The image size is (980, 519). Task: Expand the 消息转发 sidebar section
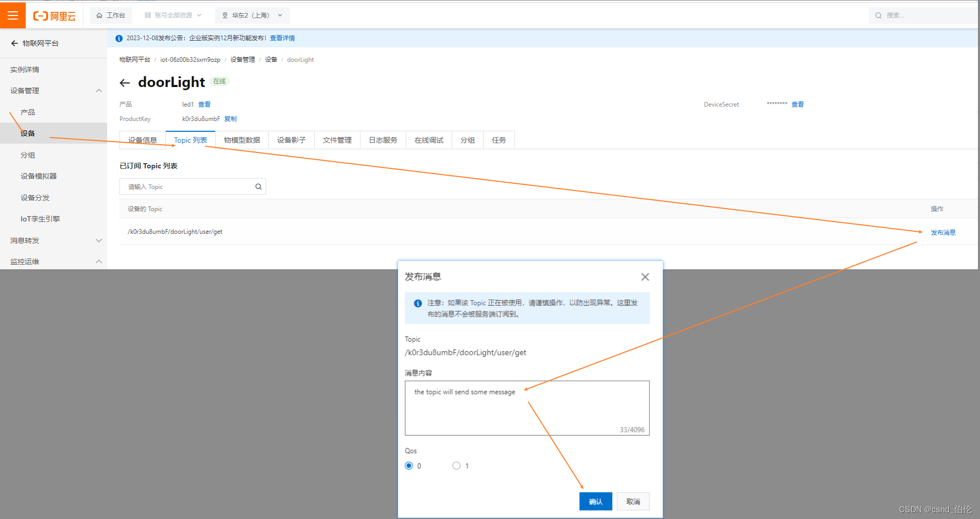[99, 240]
